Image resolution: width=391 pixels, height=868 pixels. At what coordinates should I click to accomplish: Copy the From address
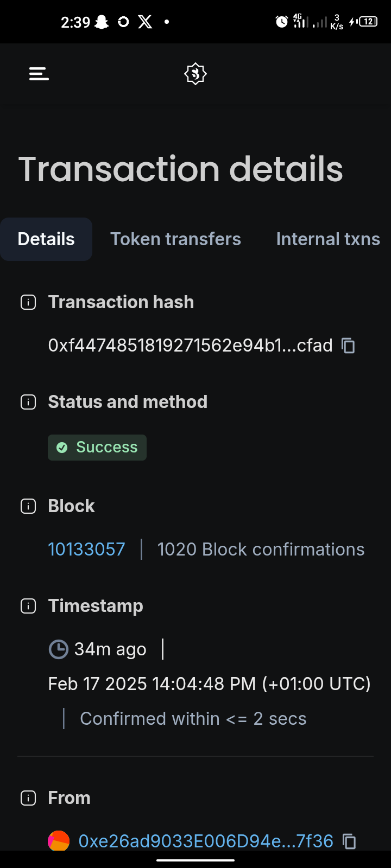click(x=349, y=841)
